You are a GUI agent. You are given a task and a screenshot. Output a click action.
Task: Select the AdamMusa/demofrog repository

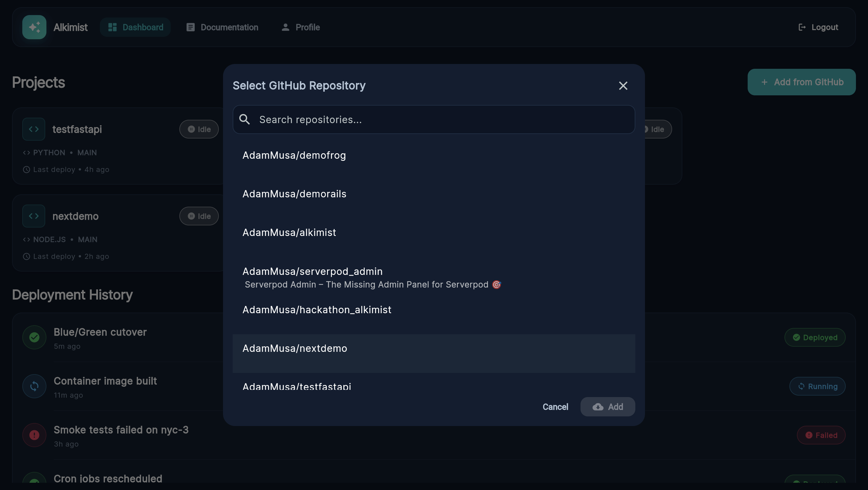click(x=294, y=155)
